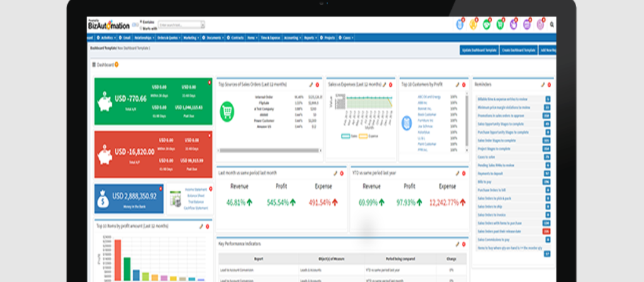Remove the Sales vs Expenses widget
Screen dimensions: 644x282
(x=391, y=85)
